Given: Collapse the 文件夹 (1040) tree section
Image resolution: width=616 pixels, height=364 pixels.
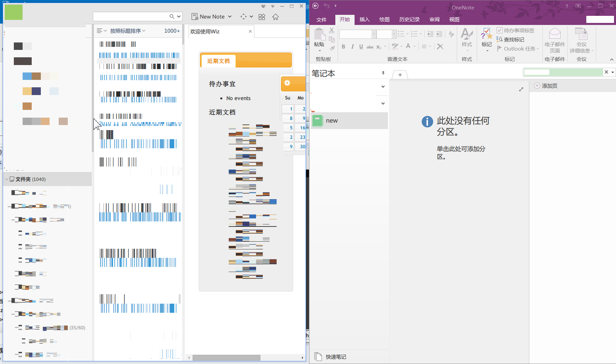Looking at the screenshot, I should coord(7,179).
